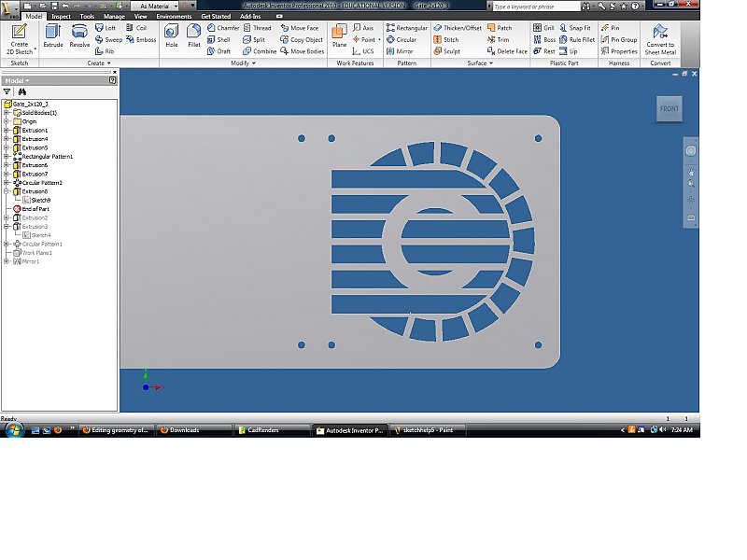Expand the Rectangular Pattern1 node
Image resolution: width=747 pixels, height=560 pixels.
(x=7, y=156)
